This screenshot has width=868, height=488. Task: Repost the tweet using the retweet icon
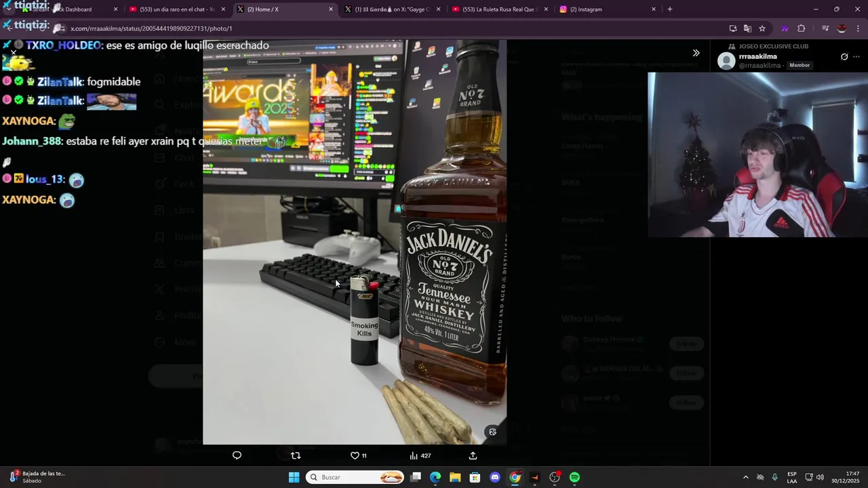coord(296,455)
